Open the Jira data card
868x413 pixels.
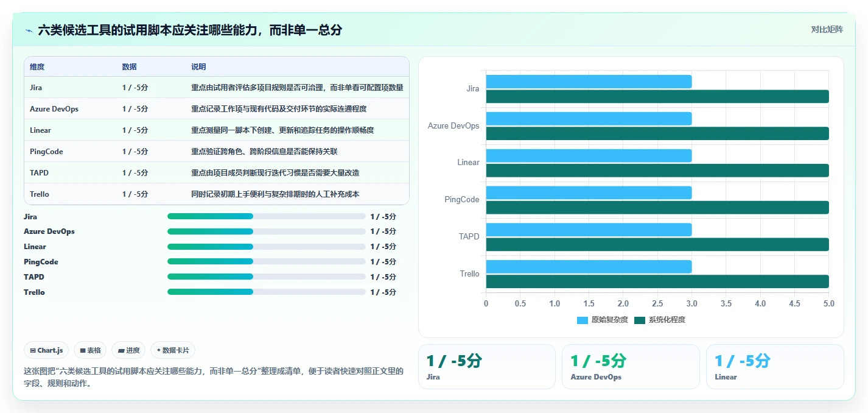[487, 367]
